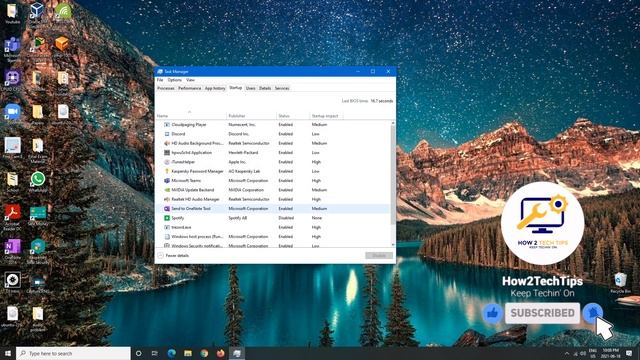Show hidden system tray icons
The image size is (640, 360).
coord(567,353)
